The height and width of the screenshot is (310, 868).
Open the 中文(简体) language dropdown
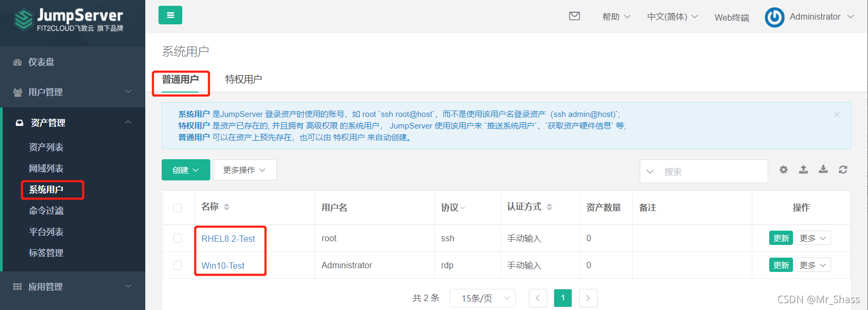(673, 17)
